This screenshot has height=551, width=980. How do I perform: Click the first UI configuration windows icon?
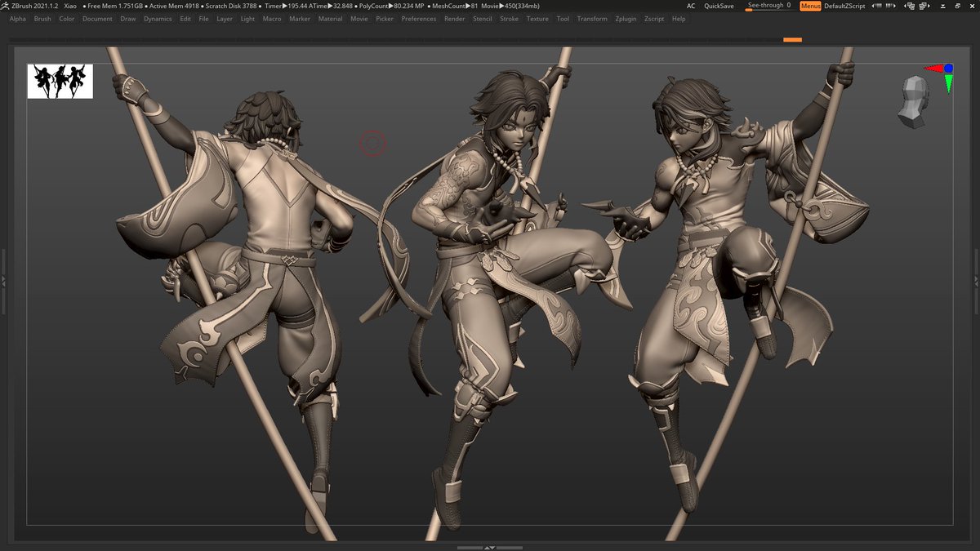910,6
